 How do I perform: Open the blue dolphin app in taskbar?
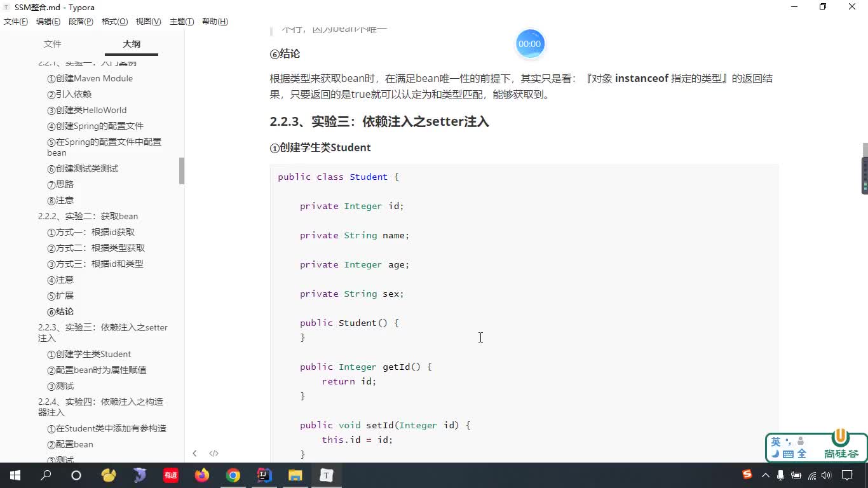tap(140, 475)
